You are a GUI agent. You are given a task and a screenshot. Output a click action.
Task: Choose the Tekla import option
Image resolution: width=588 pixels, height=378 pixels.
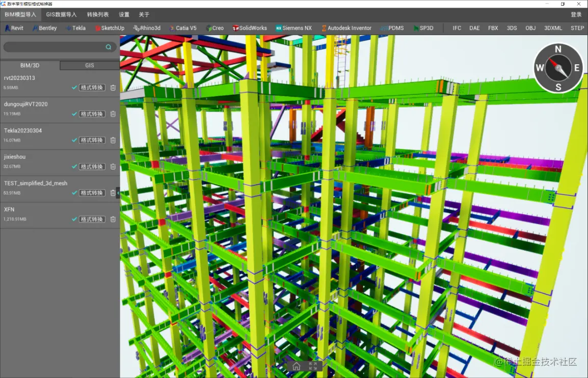[x=76, y=28]
